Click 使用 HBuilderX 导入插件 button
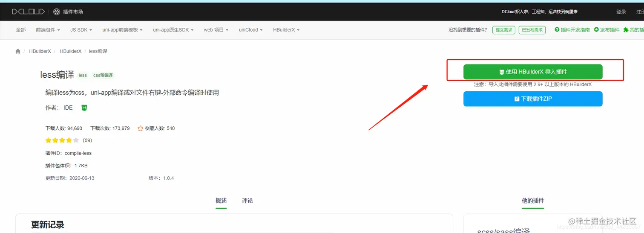The width and height of the screenshot is (644, 233). pos(533,72)
